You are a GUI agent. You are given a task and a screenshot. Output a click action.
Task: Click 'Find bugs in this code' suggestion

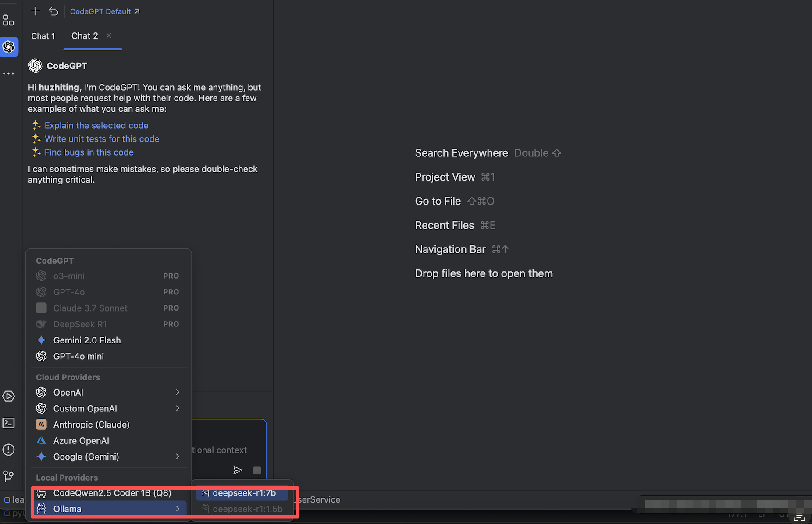89,152
